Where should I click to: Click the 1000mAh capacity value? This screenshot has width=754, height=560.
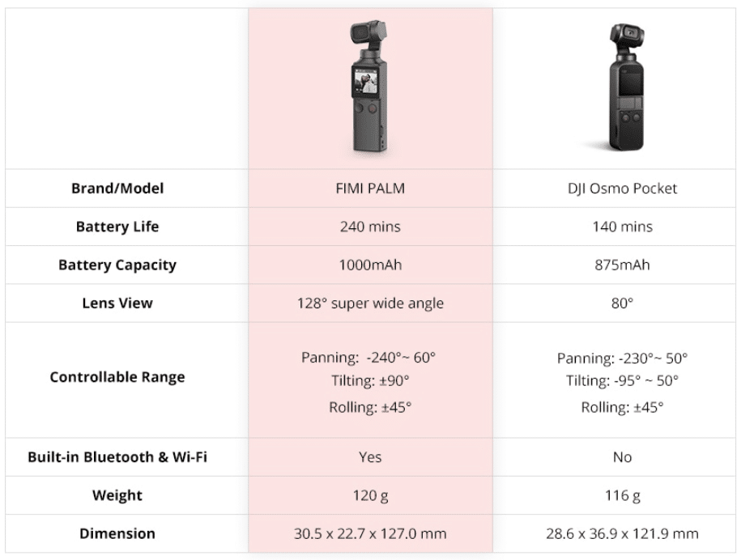click(x=370, y=265)
